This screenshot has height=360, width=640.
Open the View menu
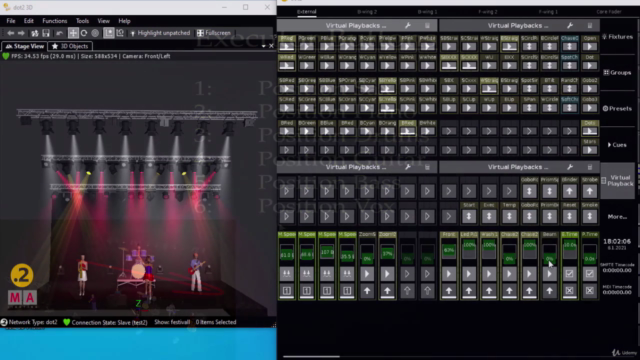[x=103, y=21]
